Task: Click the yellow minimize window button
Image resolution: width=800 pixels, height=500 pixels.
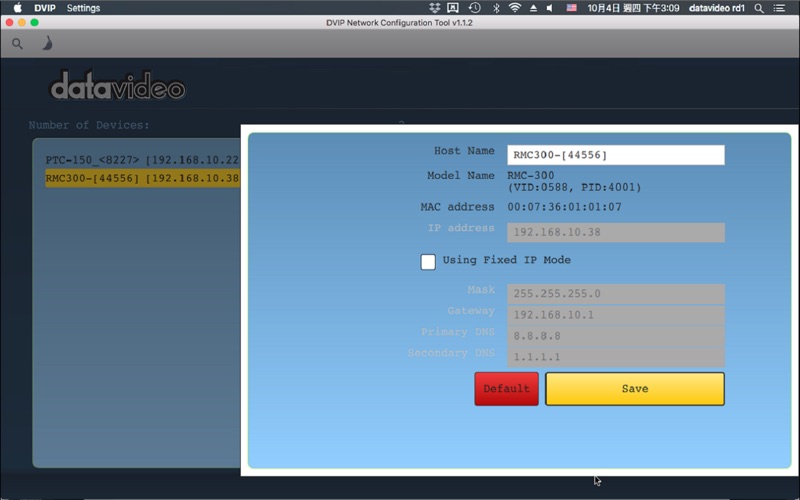Action: point(22,22)
